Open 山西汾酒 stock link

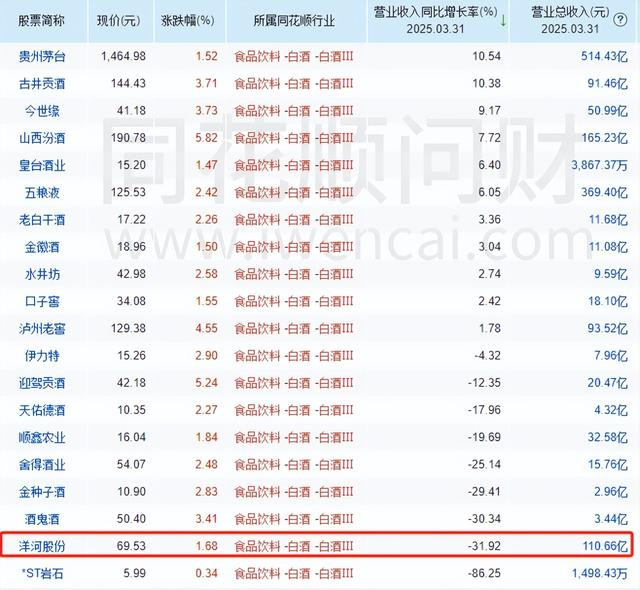point(42,138)
